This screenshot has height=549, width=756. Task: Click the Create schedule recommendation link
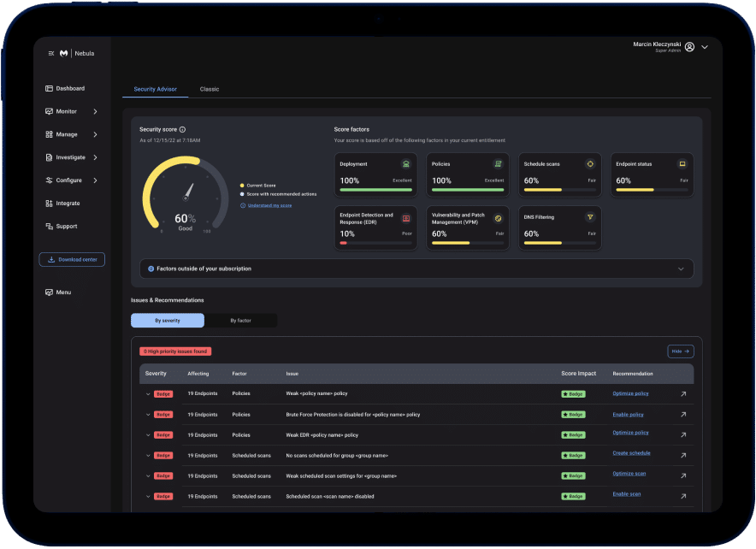pyautogui.click(x=630, y=453)
